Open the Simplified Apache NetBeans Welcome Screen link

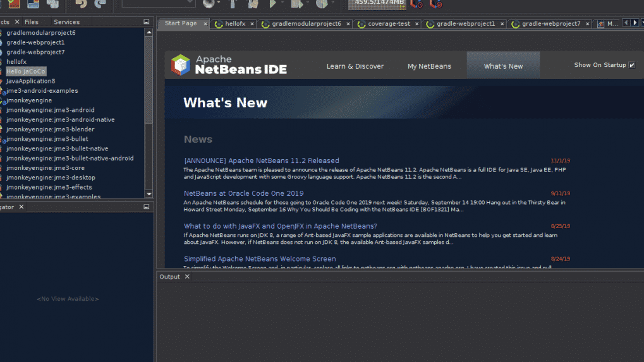(260, 259)
